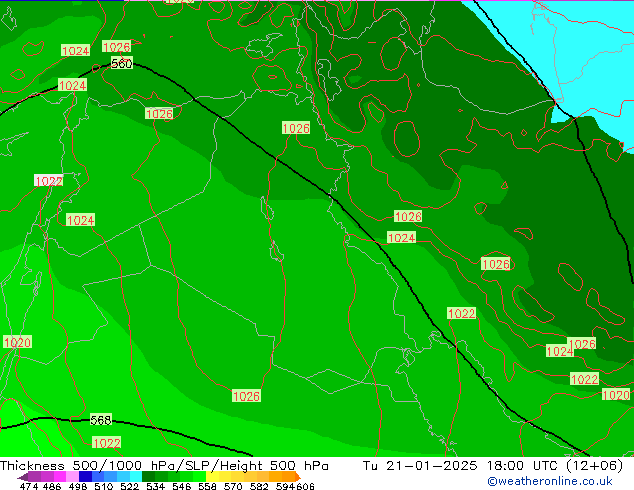Select the 1026 label beside the 560 label
The width and height of the screenshot is (634, 490).
116,47
